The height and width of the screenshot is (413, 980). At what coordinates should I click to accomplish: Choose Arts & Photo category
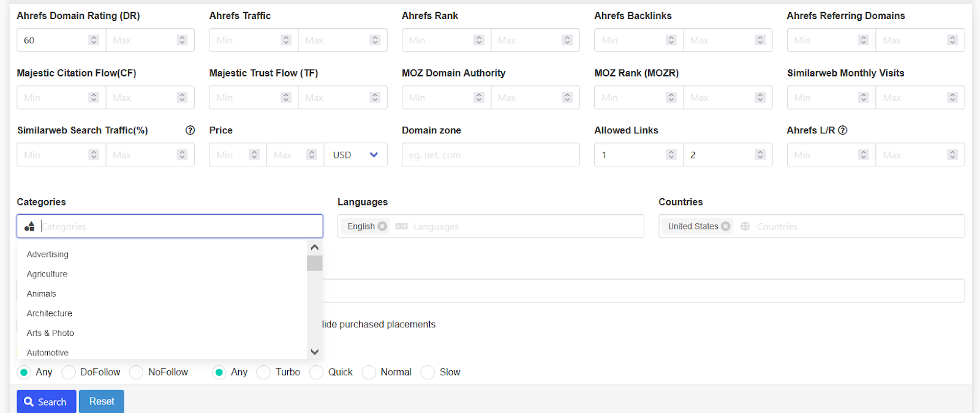click(x=162, y=333)
